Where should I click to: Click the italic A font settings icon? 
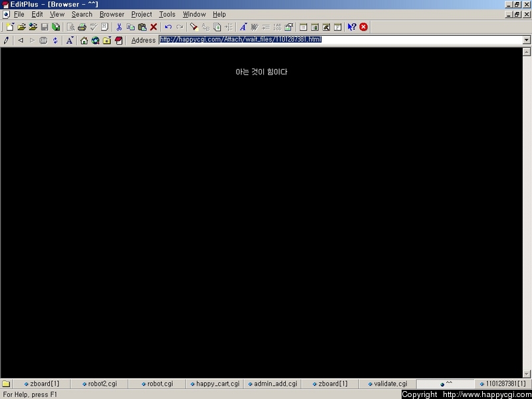tap(243, 27)
